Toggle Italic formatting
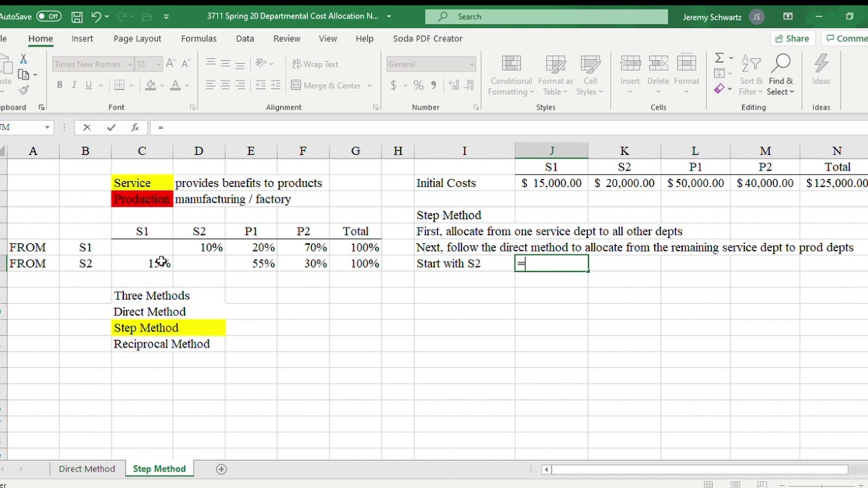The image size is (868, 488). [x=74, y=85]
